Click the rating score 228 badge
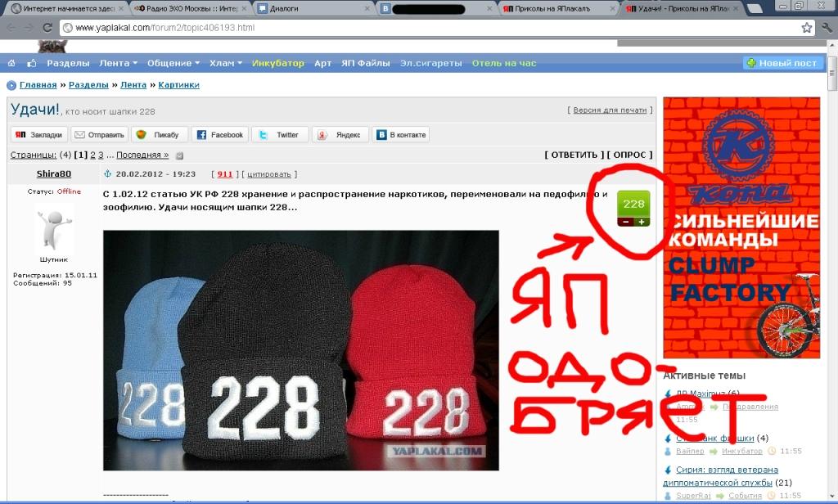This screenshot has width=838, height=504. (x=634, y=205)
